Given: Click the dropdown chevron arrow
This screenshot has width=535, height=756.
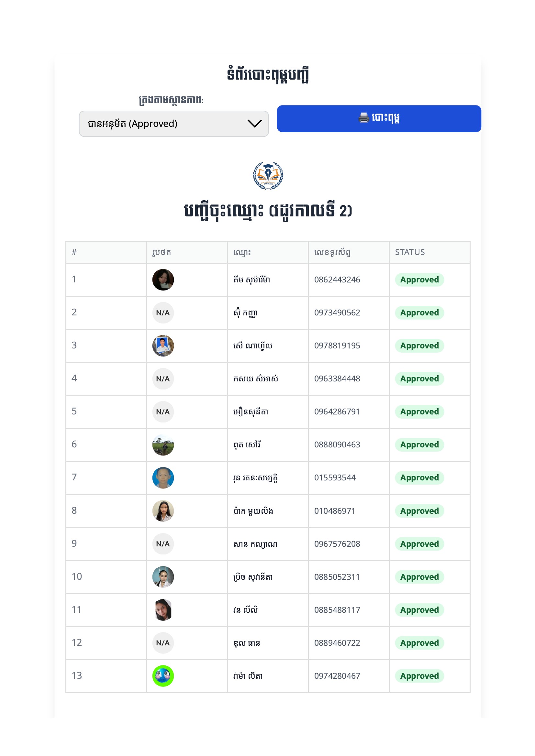Looking at the screenshot, I should (254, 124).
